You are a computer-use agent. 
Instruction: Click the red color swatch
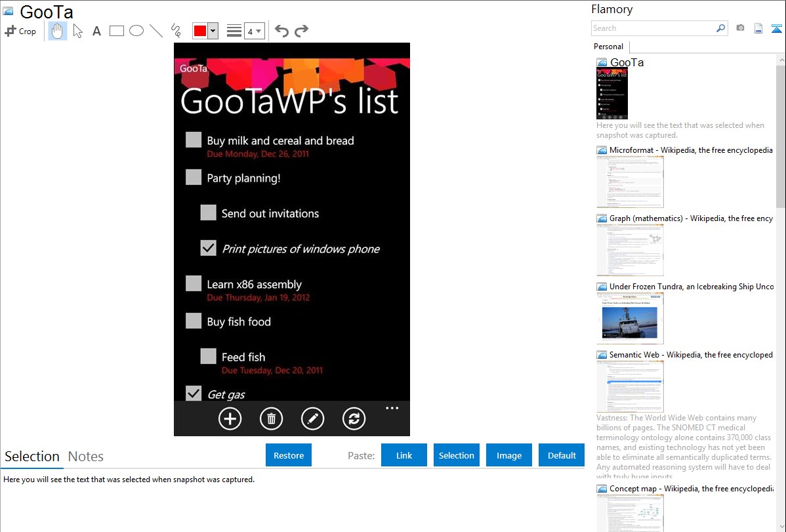(x=199, y=31)
